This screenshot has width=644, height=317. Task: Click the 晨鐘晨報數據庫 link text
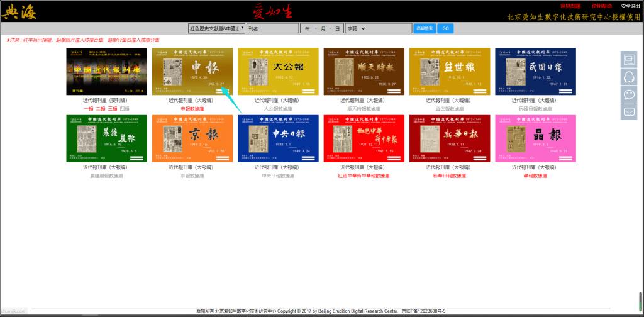106,175
